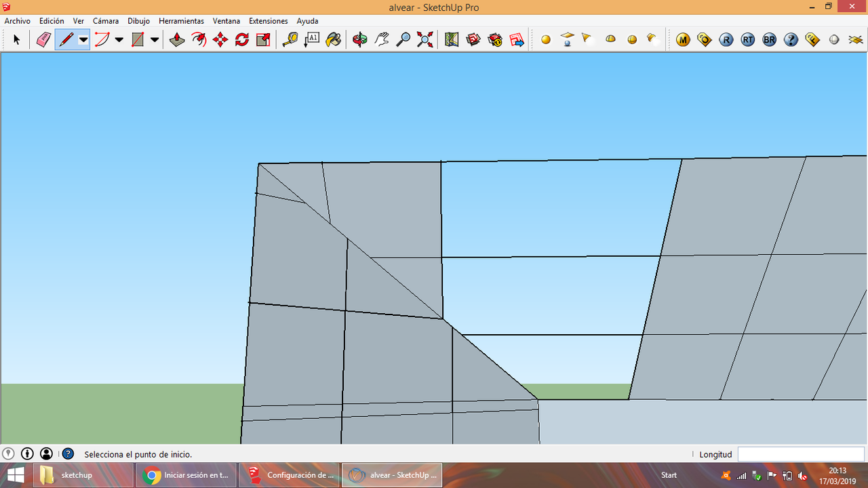Open the Cámara menu
Viewport: 868px width, 488px height.
click(106, 21)
